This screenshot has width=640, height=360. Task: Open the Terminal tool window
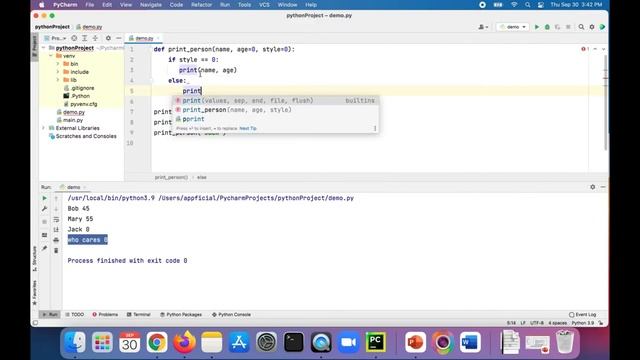click(x=139, y=315)
